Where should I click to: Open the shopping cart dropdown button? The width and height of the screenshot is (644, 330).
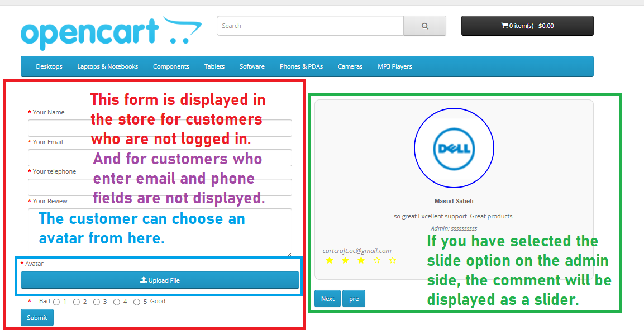pos(527,26)
